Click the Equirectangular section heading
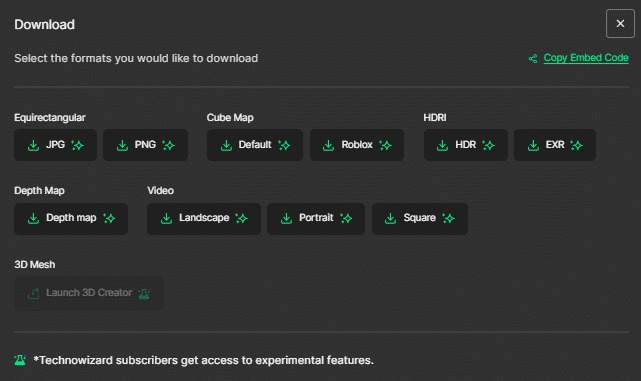This screenshot has width=641, height=381. pos(50,118)
